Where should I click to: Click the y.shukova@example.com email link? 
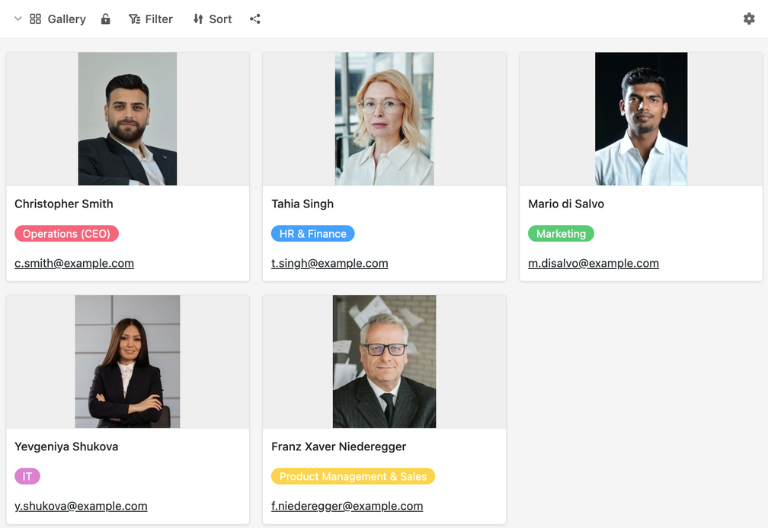(81, 506)
